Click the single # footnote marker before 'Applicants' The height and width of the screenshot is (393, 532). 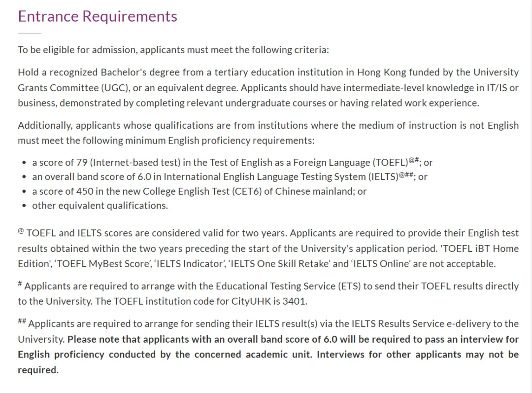click(x=20, y=284)
